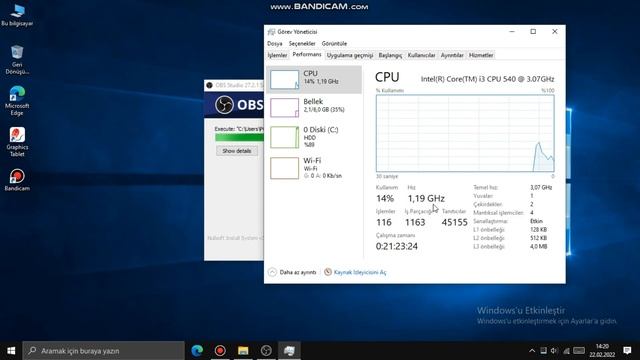Launch Bandicam desktop shortcut
This screenshot has height=360, width=640.
click(x=17, y=180)
